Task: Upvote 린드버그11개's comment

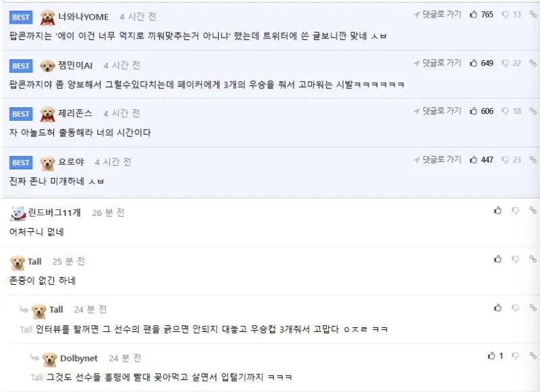Action: [498, 211]
